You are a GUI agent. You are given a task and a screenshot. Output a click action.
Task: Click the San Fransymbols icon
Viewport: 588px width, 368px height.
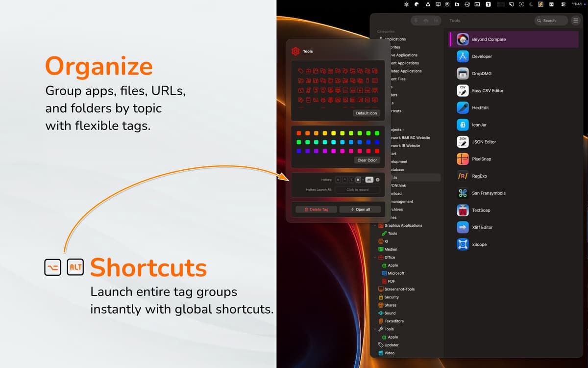point(463,193)
